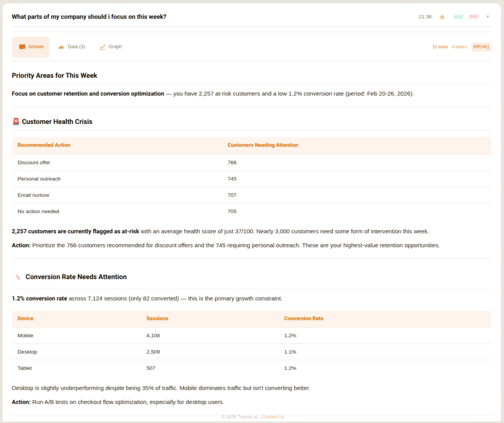Click the line chart icon beside Graph
This screenshot has height=423, width=504.
pyautogui.click(x=102, y=47)
